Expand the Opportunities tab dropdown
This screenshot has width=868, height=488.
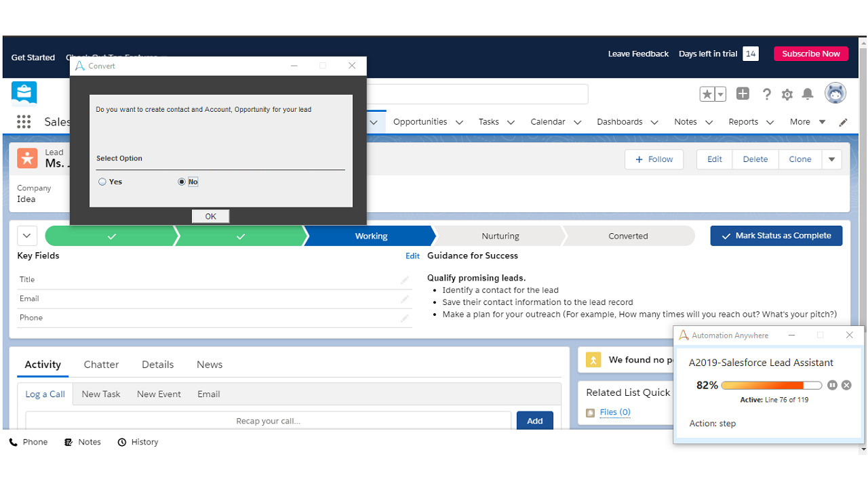click(x=459, y=123)
